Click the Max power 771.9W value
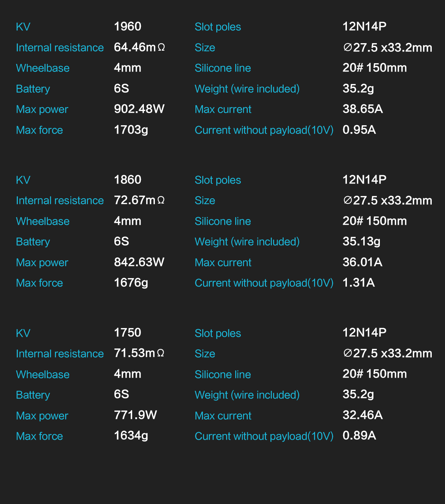The width and height of the screenshot is (445, 504). click(x=136, y=415)
